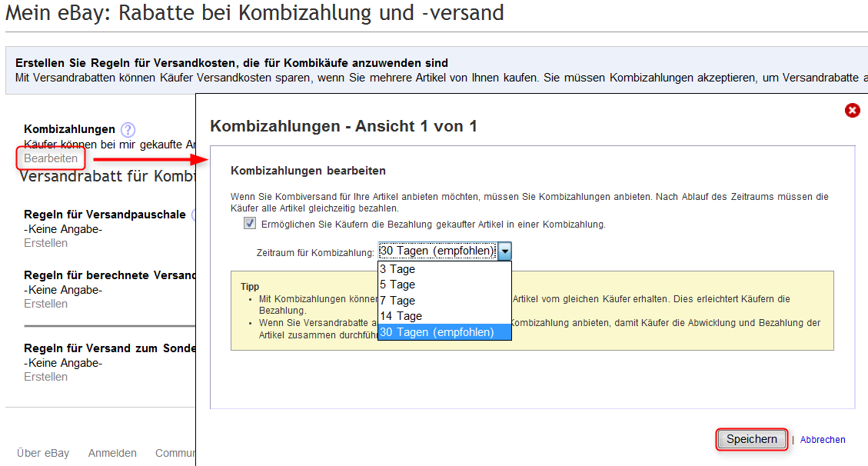Click the Zeitraum für Kombizahlung dropdown arrow
The height and width of the screenshot is (466, 868).
[504, 251]
